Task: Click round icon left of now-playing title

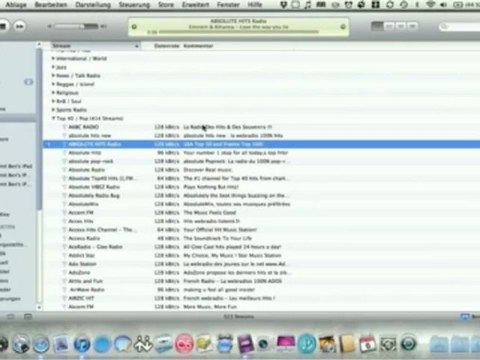Action: tap(134, 27)
